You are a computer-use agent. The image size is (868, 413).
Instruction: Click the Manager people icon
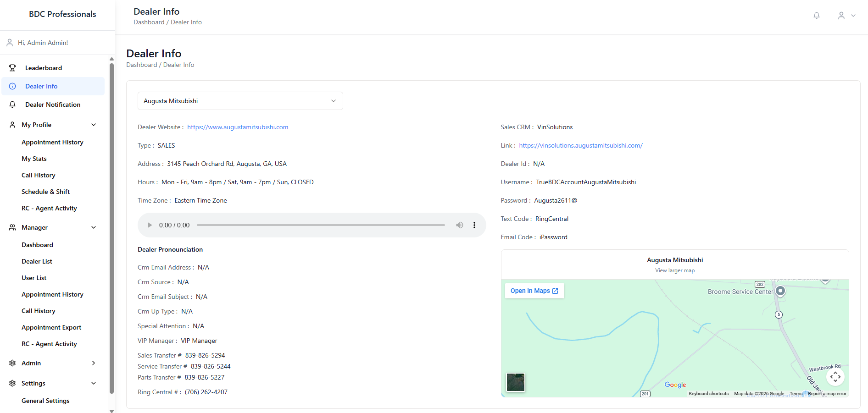[x=12, y=227]
